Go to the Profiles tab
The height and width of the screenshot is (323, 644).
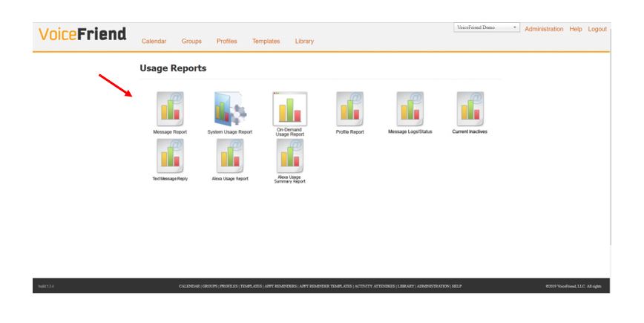coord(227,41)
